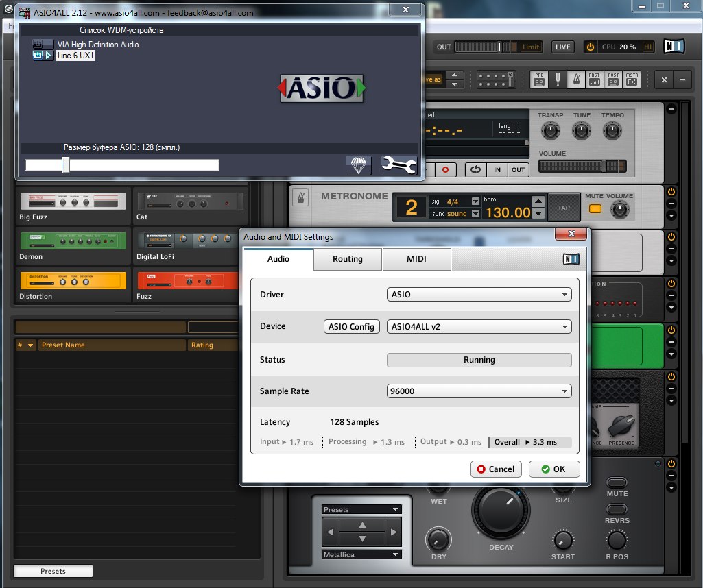The height and width of the screenshot is (588, 703).
Task: Open the preset list sort dropdown arrow
Action: [30, 345]
